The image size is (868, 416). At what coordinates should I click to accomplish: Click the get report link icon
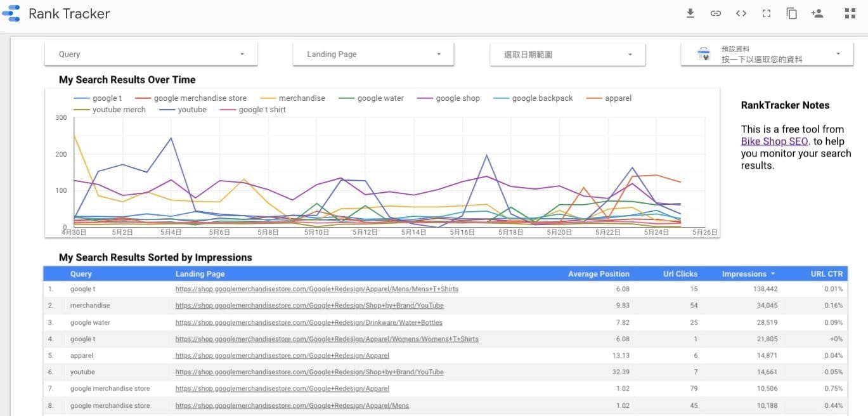tap(716, 13)
